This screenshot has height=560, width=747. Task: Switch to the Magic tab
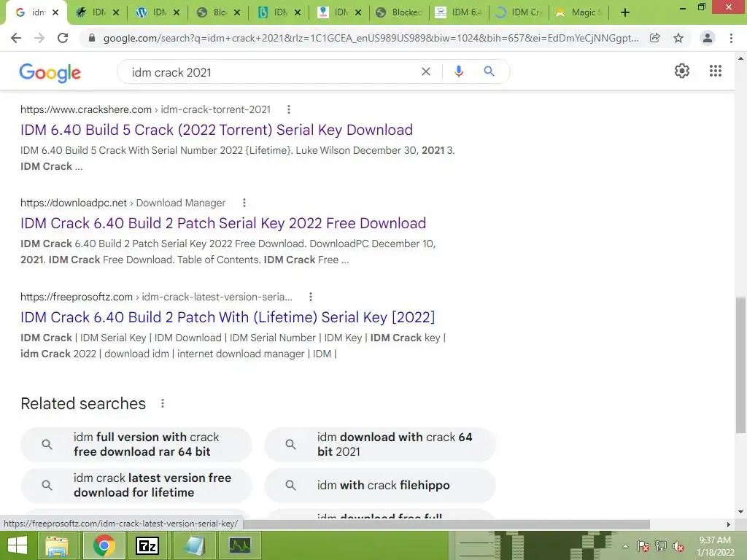click(578, 12)
